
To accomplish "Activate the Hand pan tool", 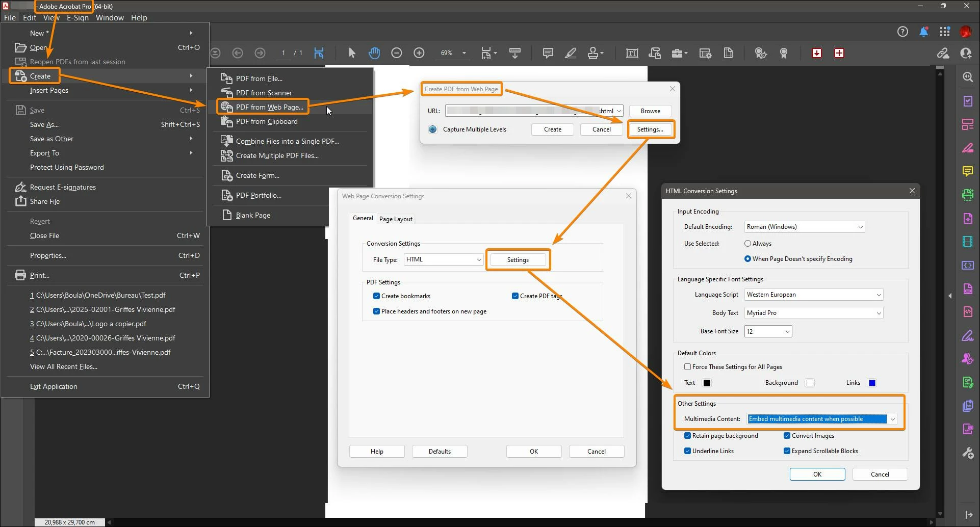I will tap(374, 53).
